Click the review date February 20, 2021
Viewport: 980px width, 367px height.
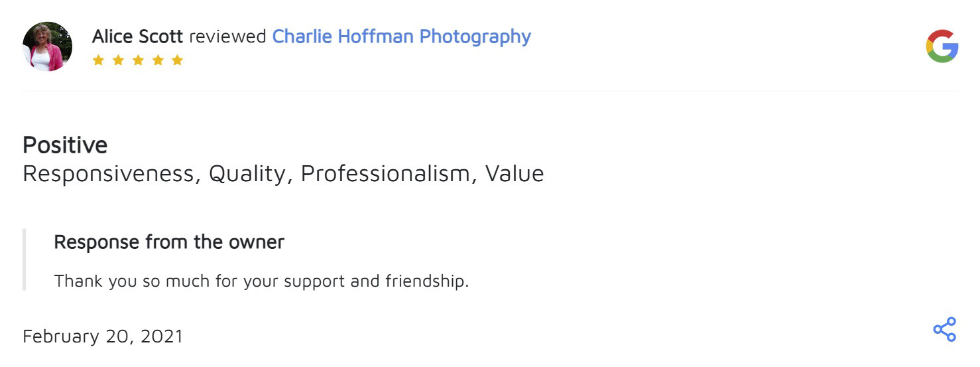(103, 336)
